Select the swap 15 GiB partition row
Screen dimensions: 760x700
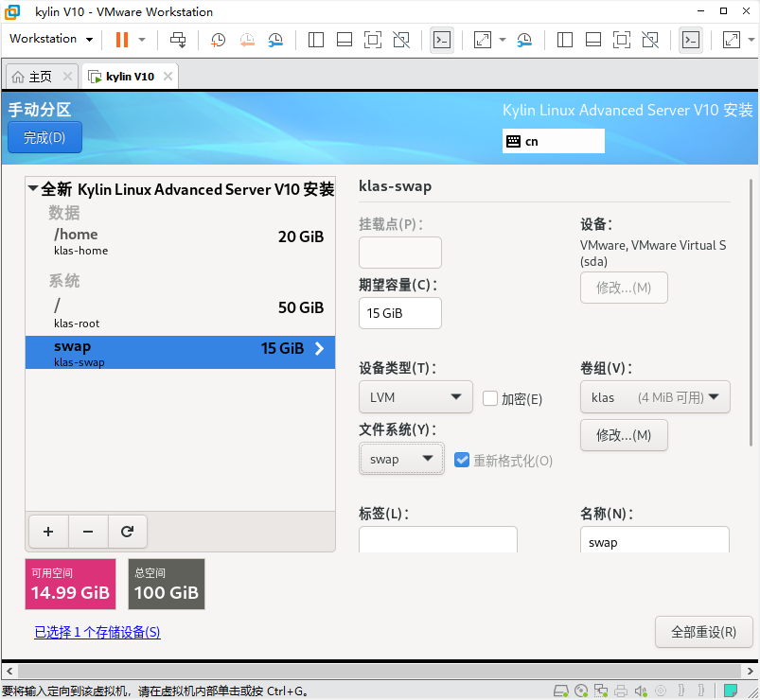[x=181, y=353]
